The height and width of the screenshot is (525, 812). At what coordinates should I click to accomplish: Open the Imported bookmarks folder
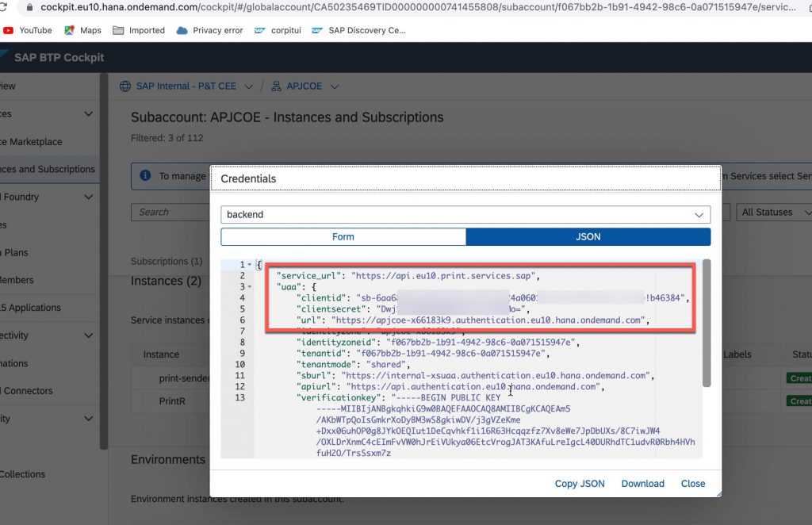pos(139,31)
